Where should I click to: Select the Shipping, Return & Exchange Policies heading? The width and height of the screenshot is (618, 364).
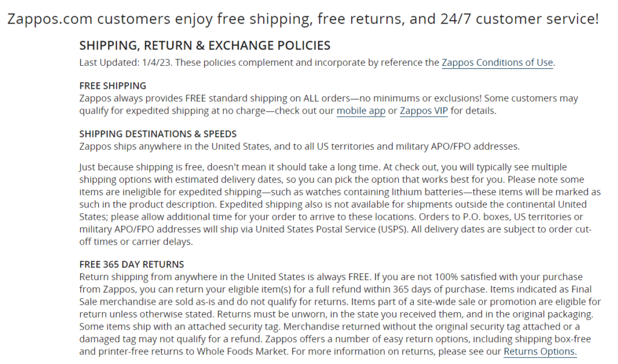[x=205, y=45]
